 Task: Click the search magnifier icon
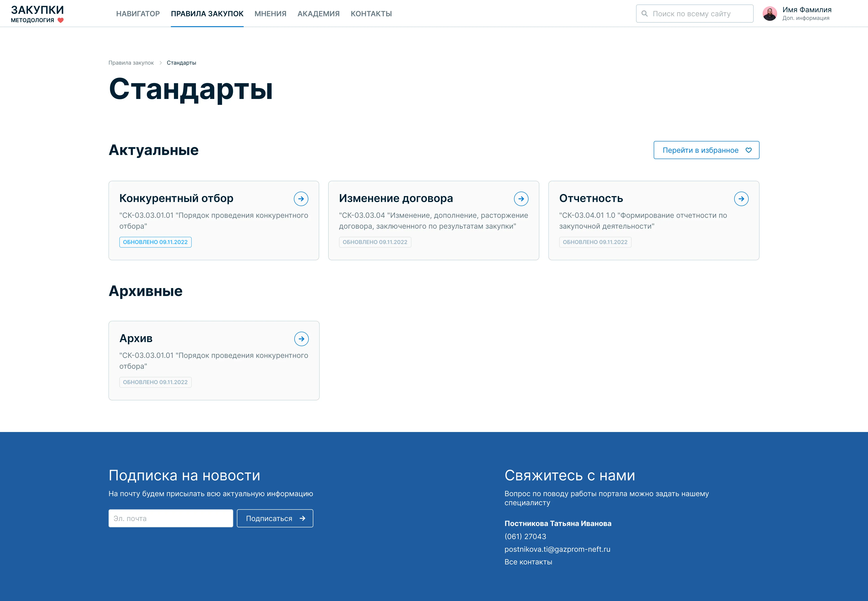[645, 14]
